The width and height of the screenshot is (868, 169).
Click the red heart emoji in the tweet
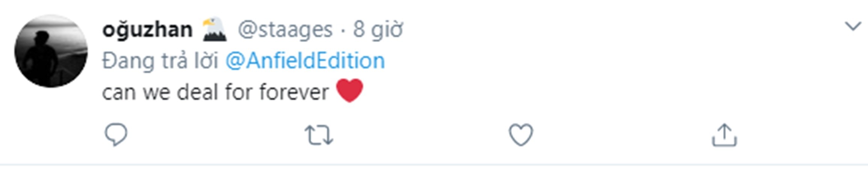pos(349,91)
